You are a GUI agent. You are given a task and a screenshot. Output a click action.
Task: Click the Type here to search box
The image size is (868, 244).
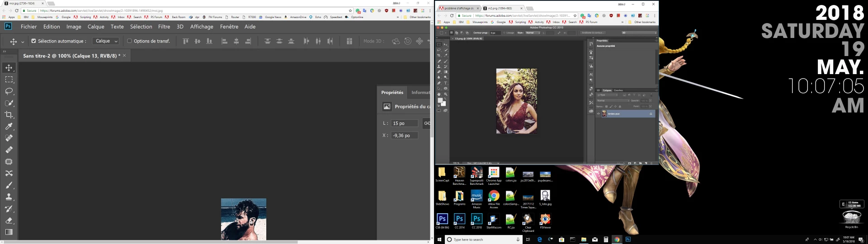coord(484,239)
